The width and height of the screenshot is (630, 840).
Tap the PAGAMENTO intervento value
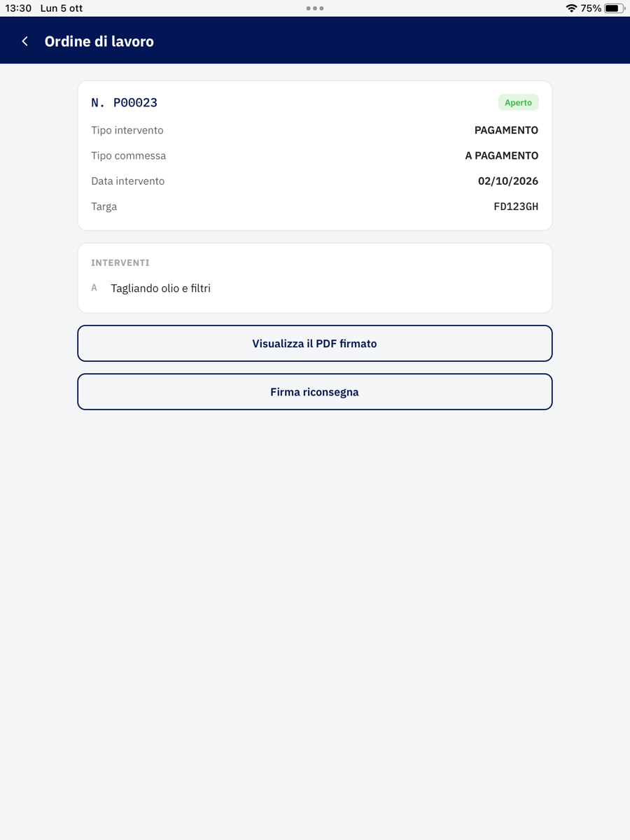point(506,130)
